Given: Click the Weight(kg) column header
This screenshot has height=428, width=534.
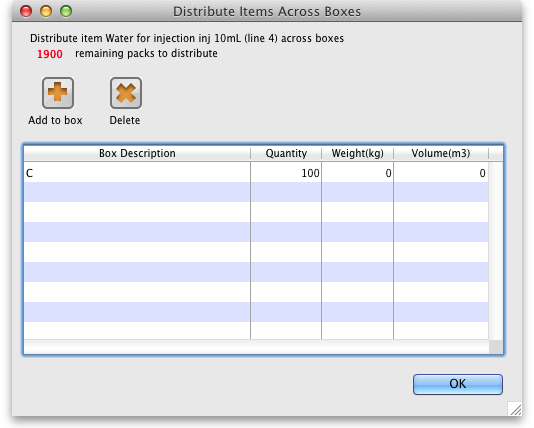Looking at the screenshot, I should click(x=358, y=153).
